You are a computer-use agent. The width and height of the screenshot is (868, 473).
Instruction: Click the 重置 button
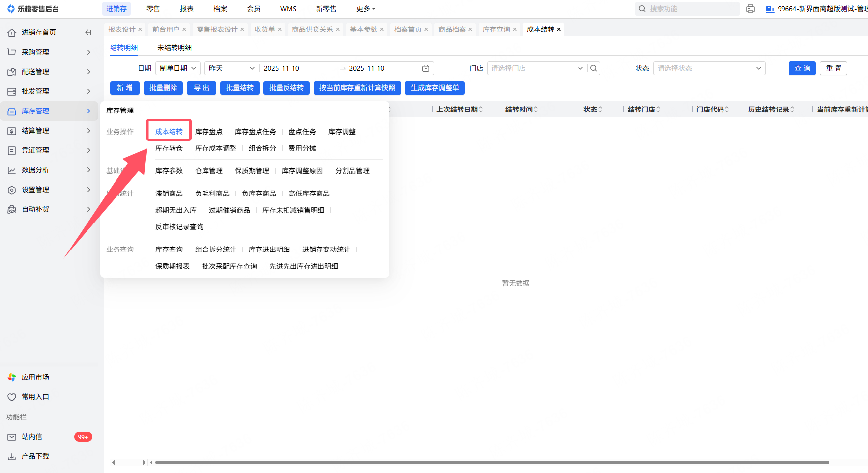tap(834, 68)
